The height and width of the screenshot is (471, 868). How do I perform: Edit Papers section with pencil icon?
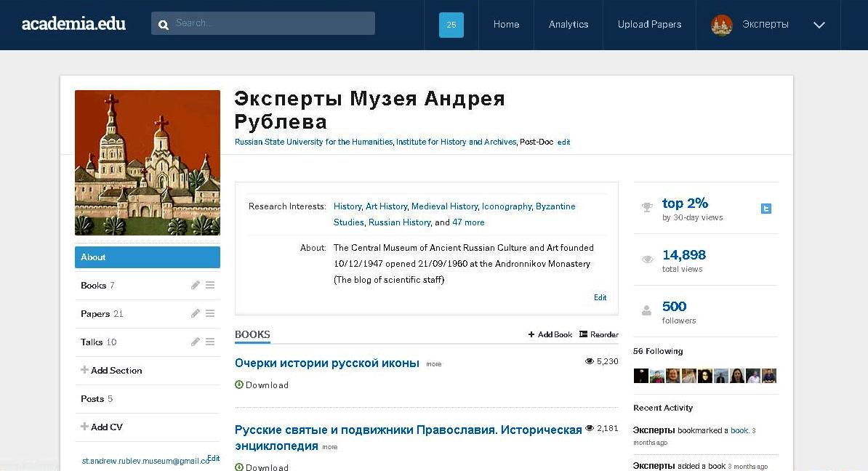coord(195,313)
